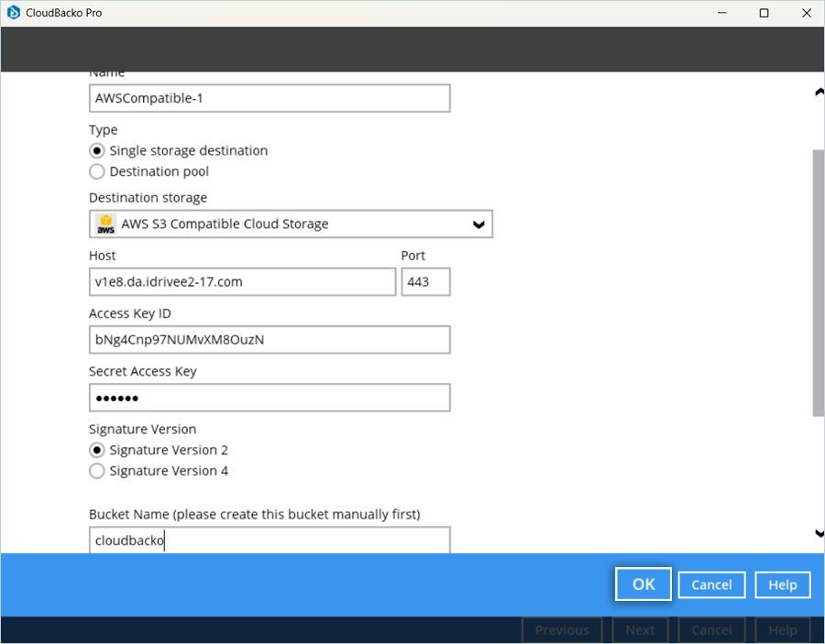Screen dimensions: 825x644
Task: Cancel the destination dialog in blue bar
Action: (711, 584)
